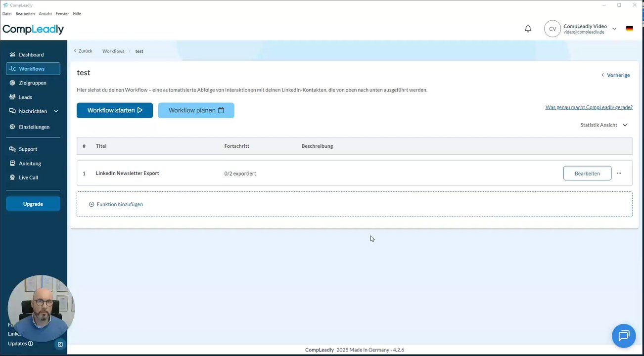Click the CompLeadly logo
Image resolution: width=644 pixels, height=356 pixels.
[x=33, y=29]
